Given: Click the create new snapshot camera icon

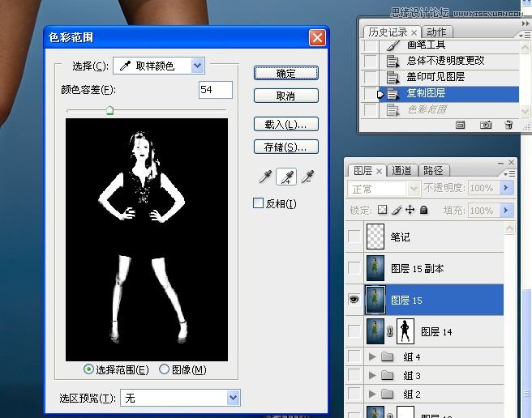Looking at the screenshot, I should [x=486, y=125].
